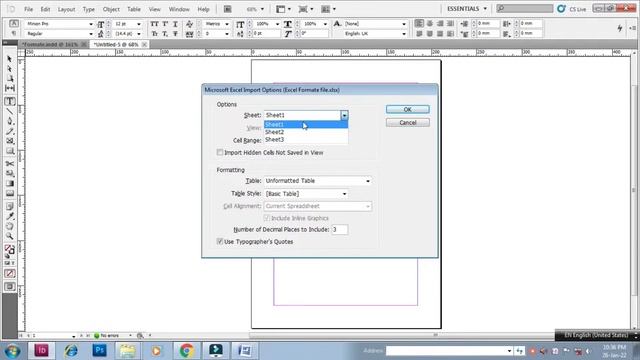Open the font family Minion Pro dropdown

tap(91, 24)
